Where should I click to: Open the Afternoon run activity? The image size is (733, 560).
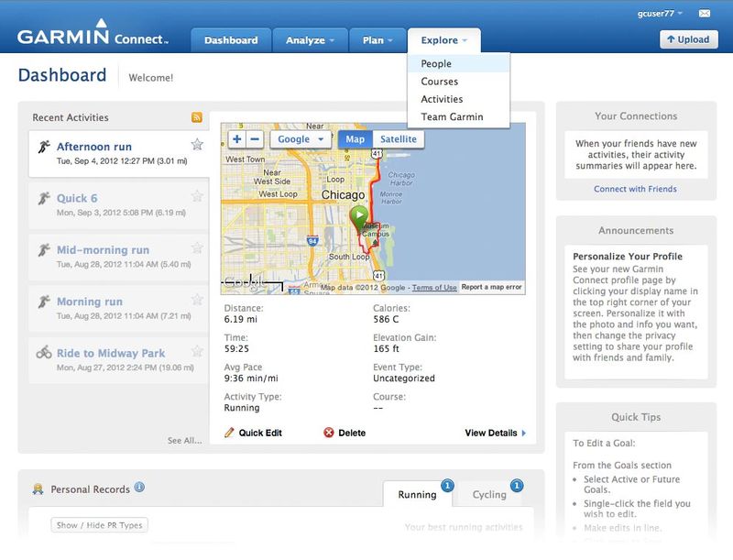click(x=119, y=153)
